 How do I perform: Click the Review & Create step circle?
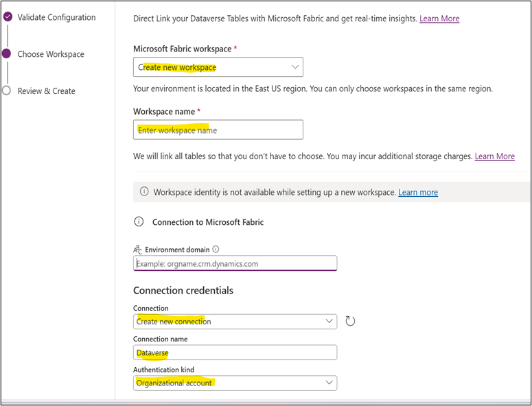tap(7, 91)
